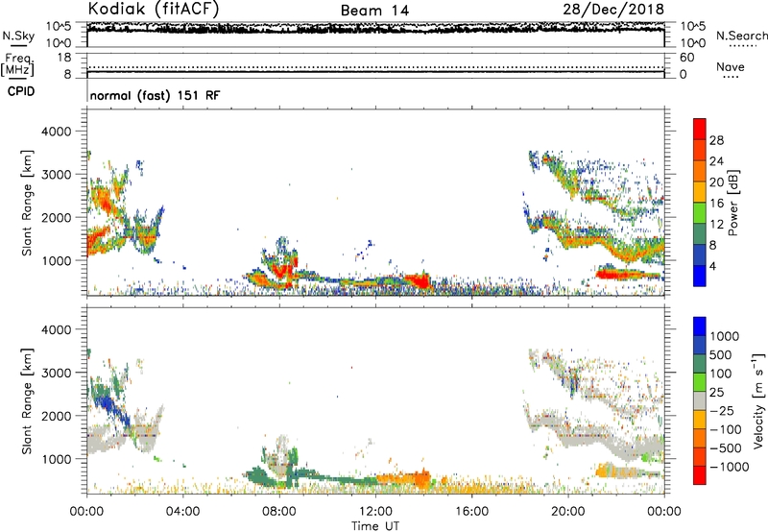Screen dimensions: 768x532
Task: Click the dotted Nave line in frequency panel
Action: pos(375,67)
